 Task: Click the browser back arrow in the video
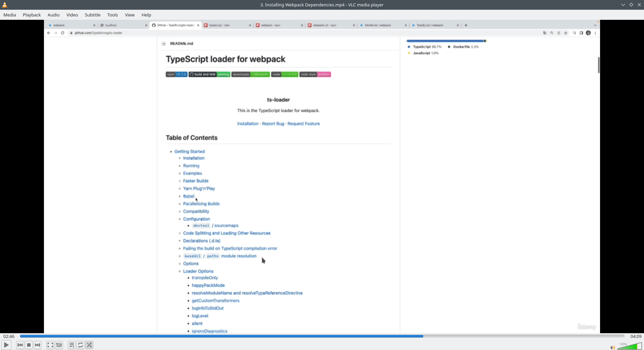pyautogui.click(x=49, y=33)
